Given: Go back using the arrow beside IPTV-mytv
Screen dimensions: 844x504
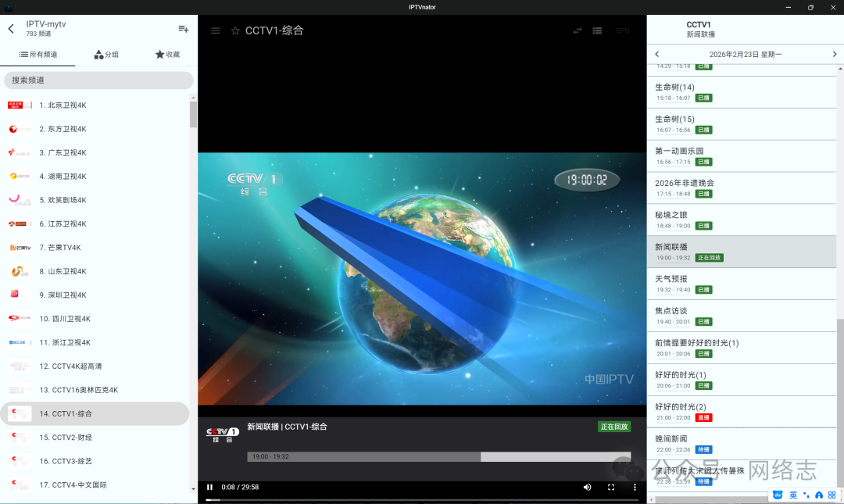Looking at the screenshot, I should click(x=11, y=29).
